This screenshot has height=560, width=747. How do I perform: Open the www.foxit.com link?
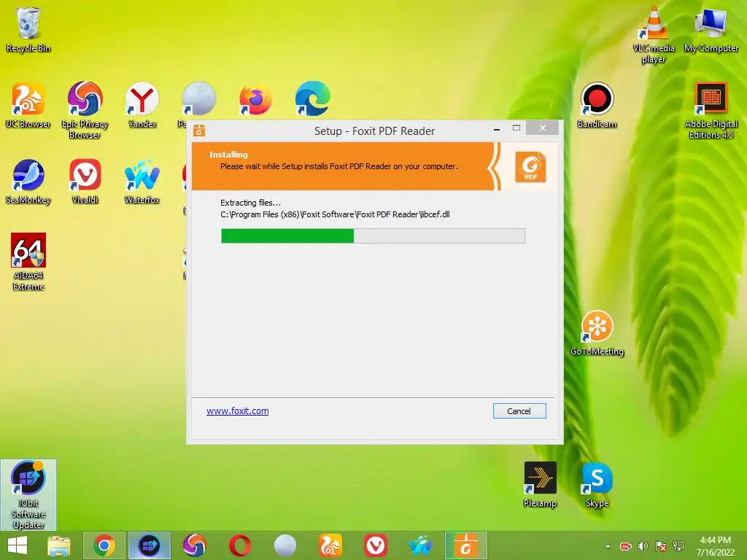(x=237, y=411)
